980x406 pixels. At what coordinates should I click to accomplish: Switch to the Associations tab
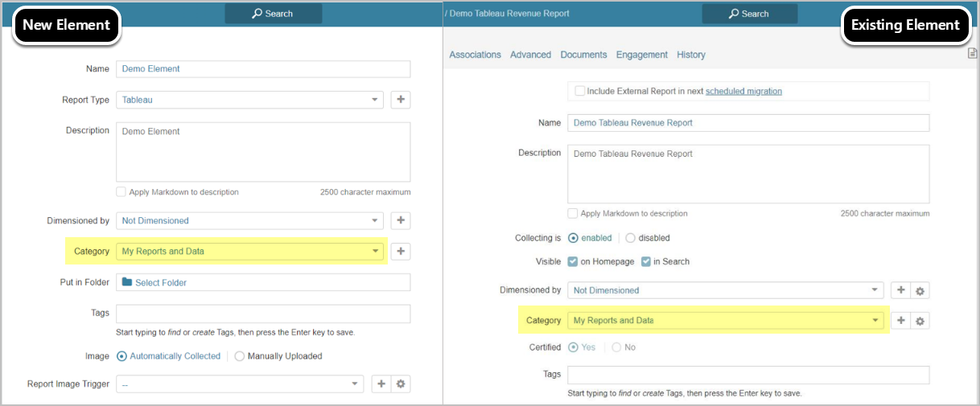pos(475,55)
